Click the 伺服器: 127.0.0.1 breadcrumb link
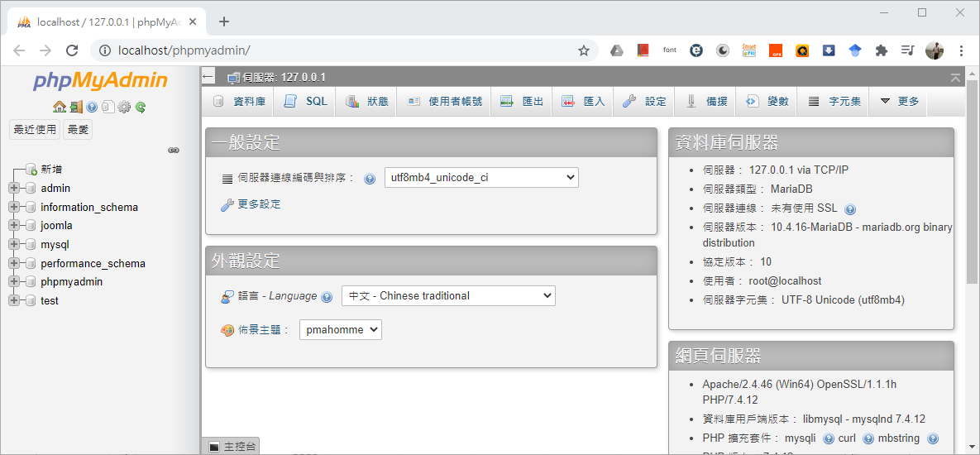 click(x=284, y=78)
